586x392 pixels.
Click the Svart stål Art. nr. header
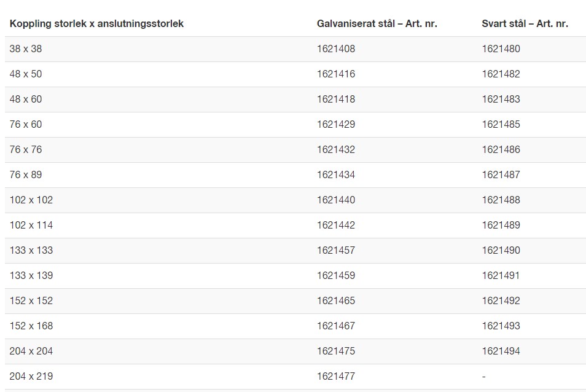coord(525,24)
